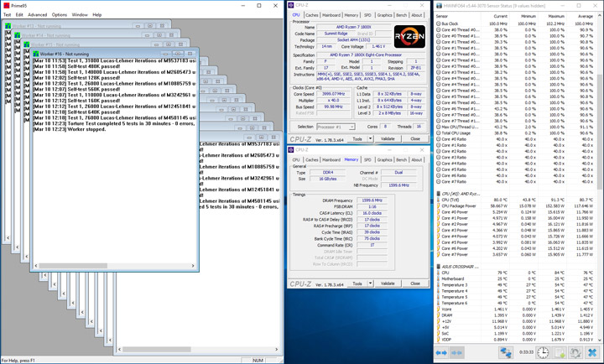This screenshot has height=364, width=604.
Task: Click the Ryzen logo in CPU-Z
Action: [x=409, y=38]
